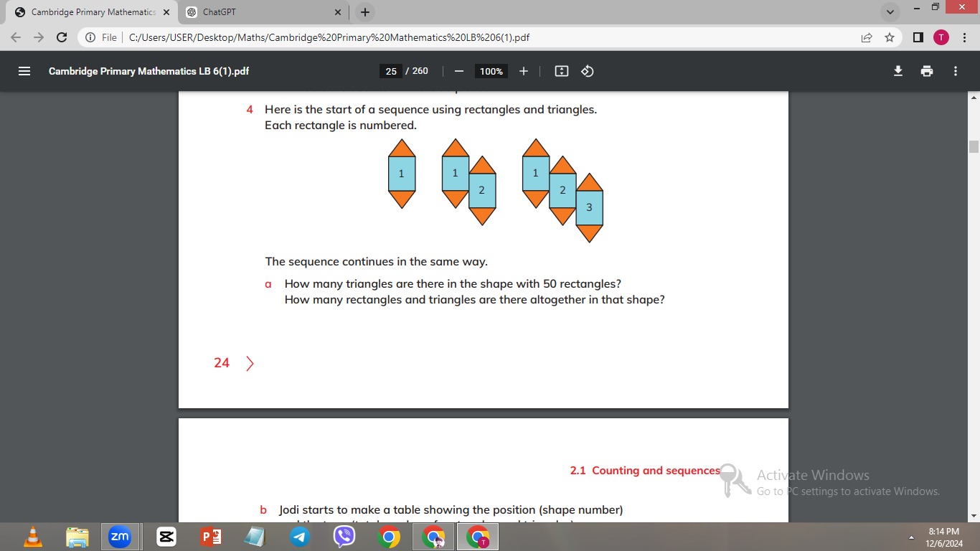Screen dimensions: 980x551
Task: Click the page number field showing 25
Action: point(391,71)
